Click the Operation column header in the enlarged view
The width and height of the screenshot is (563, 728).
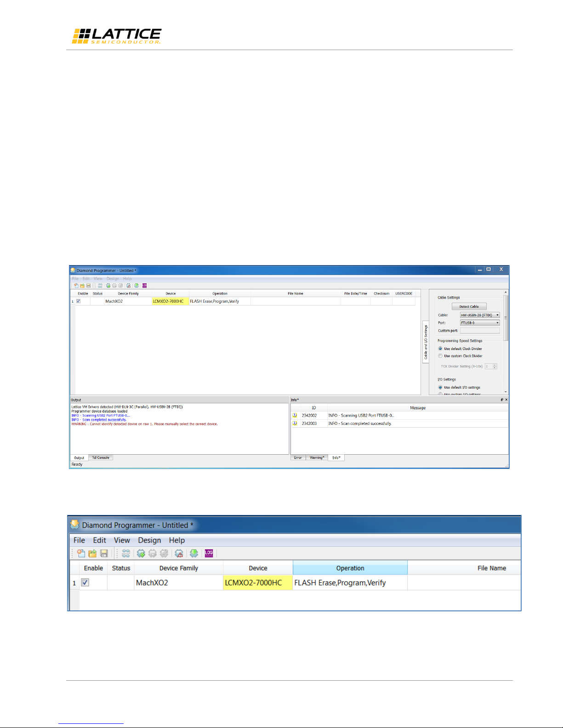pyautogui.click(x=350, y=568)
